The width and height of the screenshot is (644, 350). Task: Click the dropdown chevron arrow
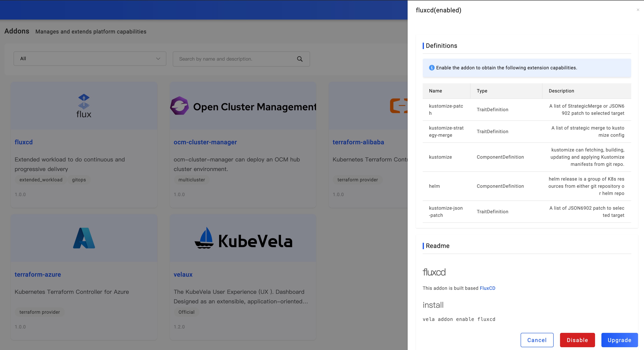pos(158,59)
